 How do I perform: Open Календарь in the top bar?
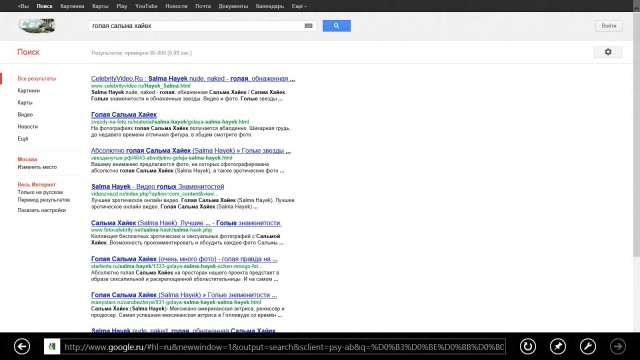270,6
